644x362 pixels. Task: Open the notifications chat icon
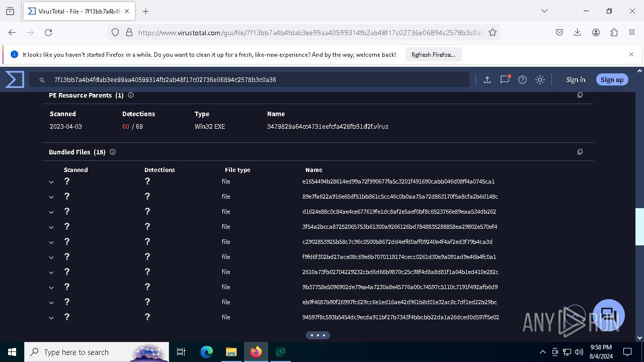(505, 79)
